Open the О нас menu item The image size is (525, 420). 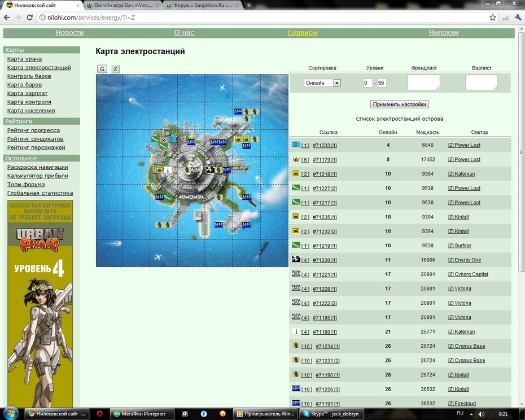tap(184, 33)
